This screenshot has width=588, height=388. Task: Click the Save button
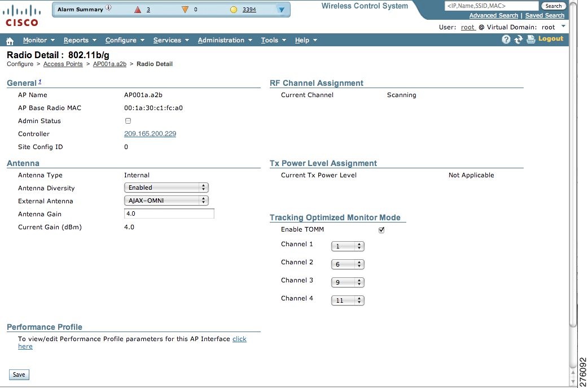coord(19,374)
